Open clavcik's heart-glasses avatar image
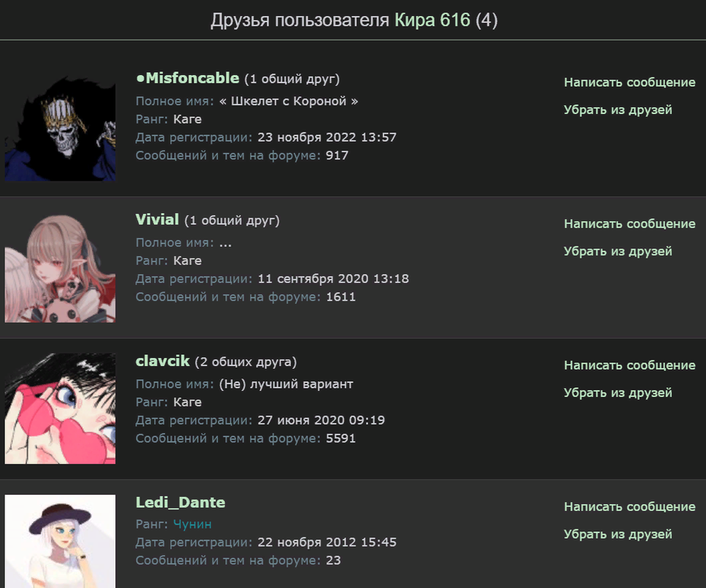Viewport: 706px width, 588px height. click(60, 409)
